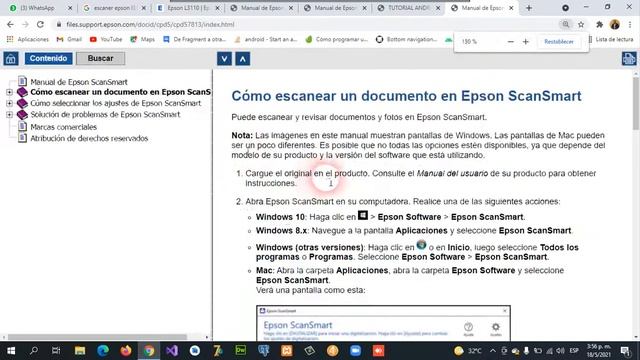This screenshot has width=640, height=360.
Task: Close the WhatsApp tab
Action: [x=70, y=8]
